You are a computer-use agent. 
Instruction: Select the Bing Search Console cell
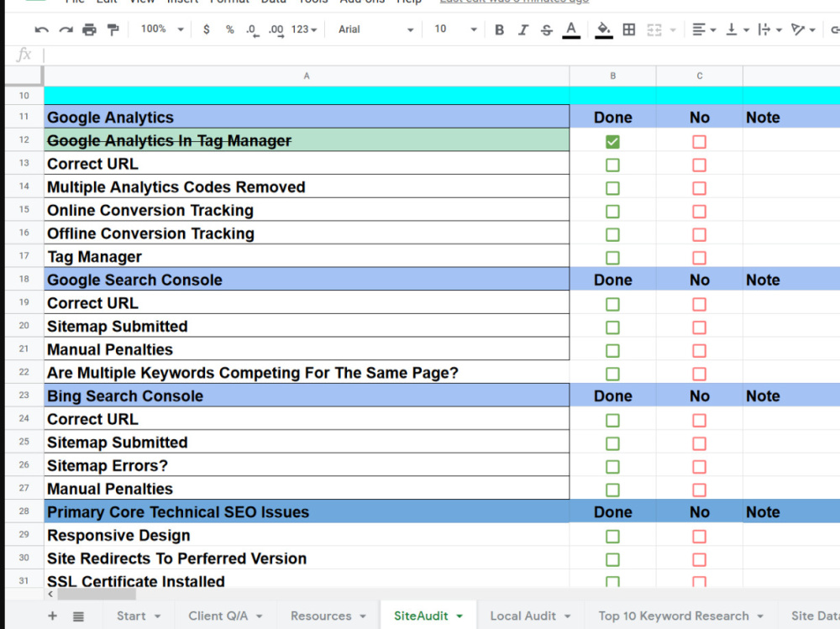(x=307, y=396)
